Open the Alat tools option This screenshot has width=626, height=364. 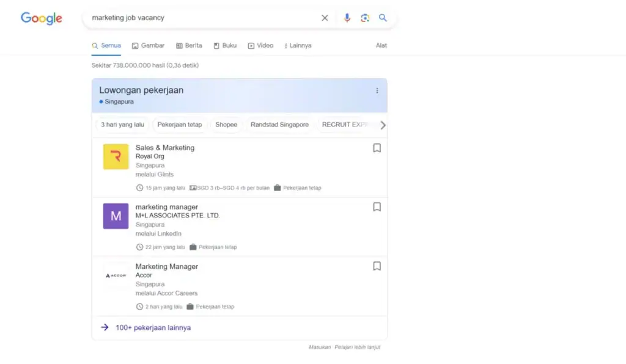click(381, 45)
